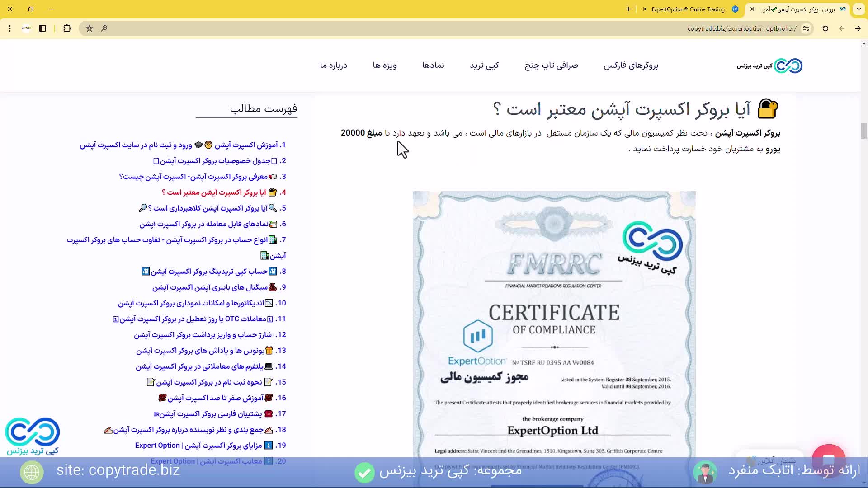Open the tab search chevron dropdown
Screen dimensions: 868x488
tap(859, 9)
